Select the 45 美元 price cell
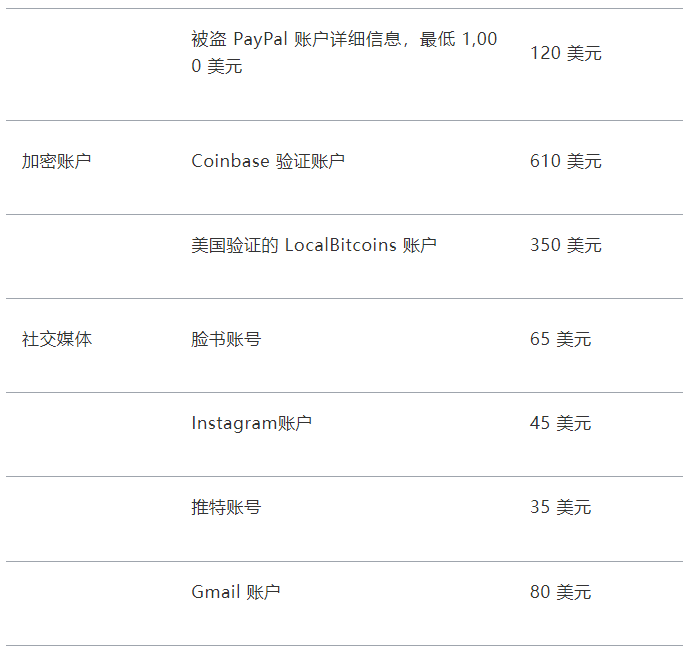692x647 pixels. 560,423
